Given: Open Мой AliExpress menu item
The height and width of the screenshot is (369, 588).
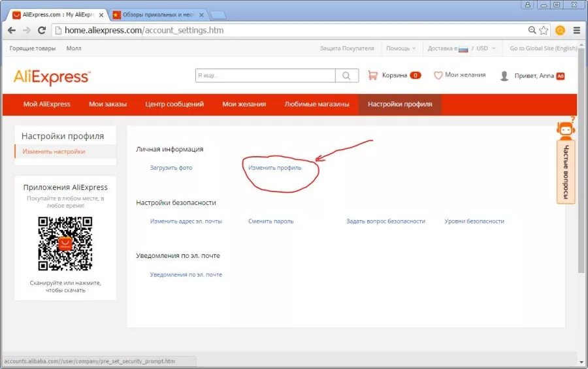Looking at the screenshot, I should (46, 104).
